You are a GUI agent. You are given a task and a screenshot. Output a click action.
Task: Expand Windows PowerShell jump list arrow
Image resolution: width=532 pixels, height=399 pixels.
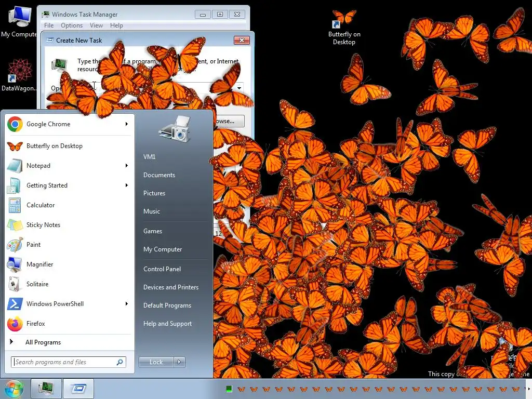[127, 304]
